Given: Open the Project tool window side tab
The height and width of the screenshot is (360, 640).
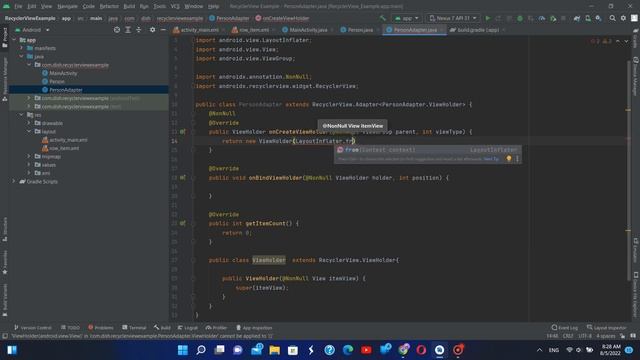Looking at the screenshot, I should 4,38.
